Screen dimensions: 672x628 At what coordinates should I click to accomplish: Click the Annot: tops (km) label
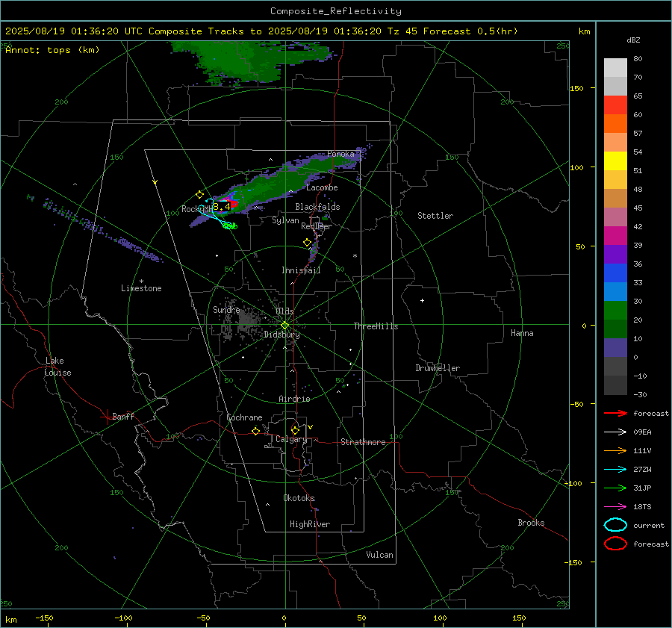[52, 50]
